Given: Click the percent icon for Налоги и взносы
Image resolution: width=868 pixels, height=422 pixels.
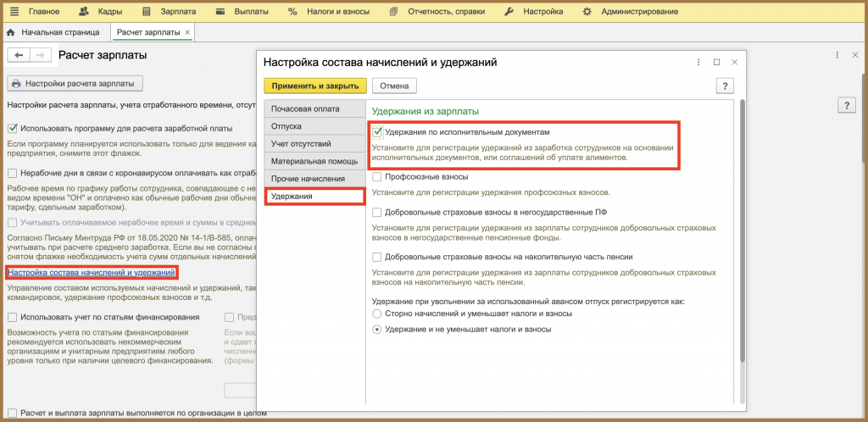Looking at the screenshot, I should click(292, 11).
